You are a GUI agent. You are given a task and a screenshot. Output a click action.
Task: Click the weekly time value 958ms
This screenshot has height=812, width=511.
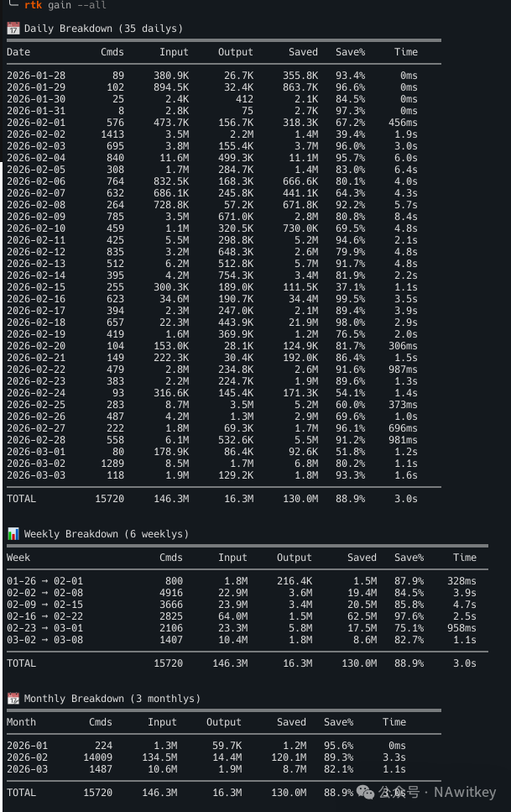(x=461, y=628)
